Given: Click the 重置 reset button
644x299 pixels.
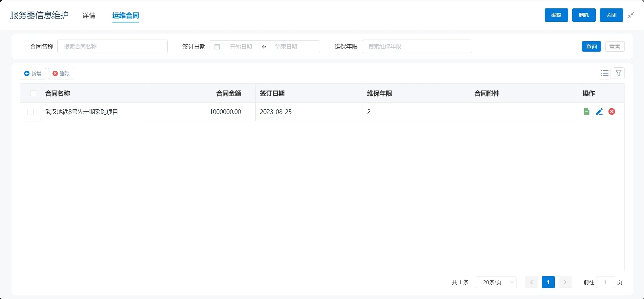Looking at the screenshot, I should 614,47.
